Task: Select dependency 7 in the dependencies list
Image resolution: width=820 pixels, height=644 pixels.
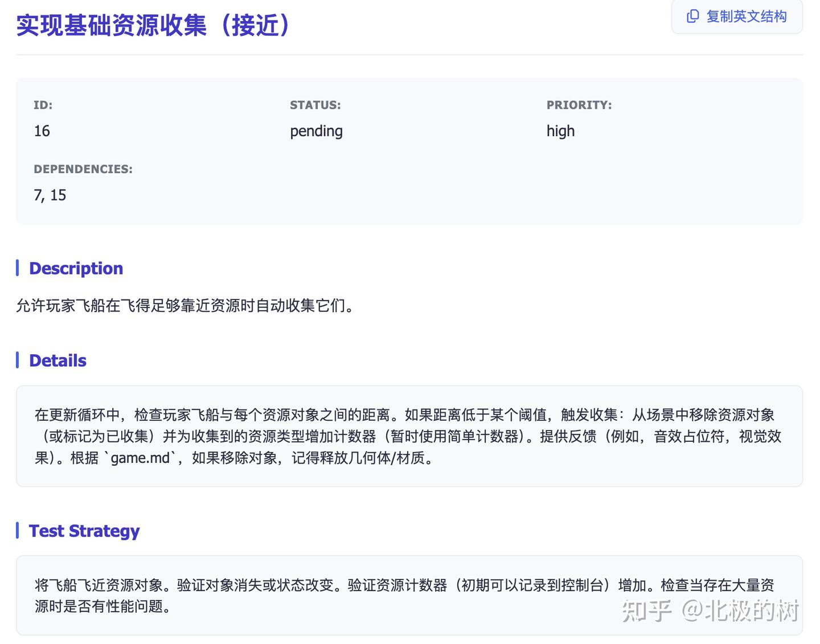Action: tap(36, 195)
